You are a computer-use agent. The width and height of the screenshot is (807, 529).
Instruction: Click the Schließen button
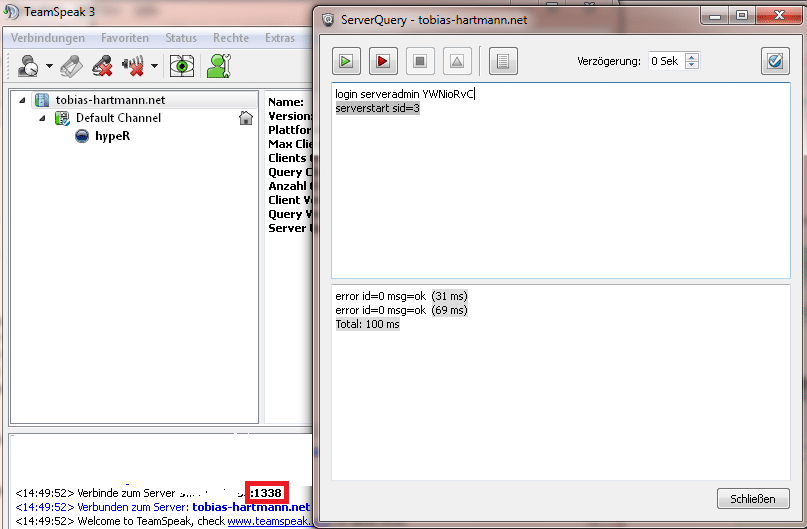753,499
